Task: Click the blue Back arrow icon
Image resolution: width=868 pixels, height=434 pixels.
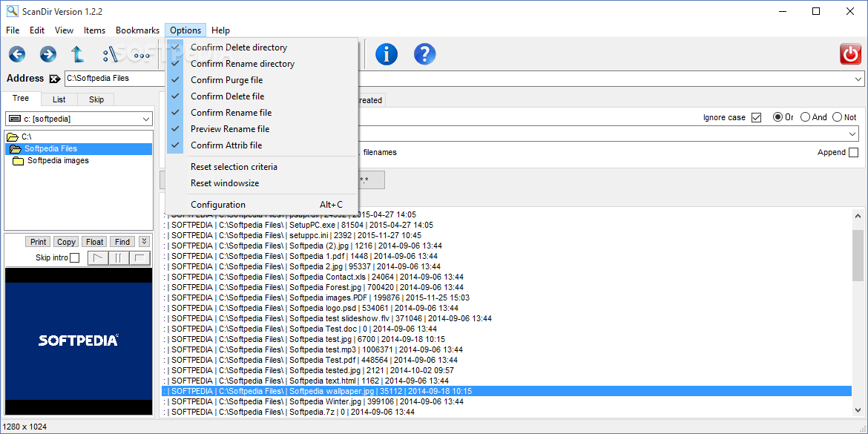Action: click(17, 54)
